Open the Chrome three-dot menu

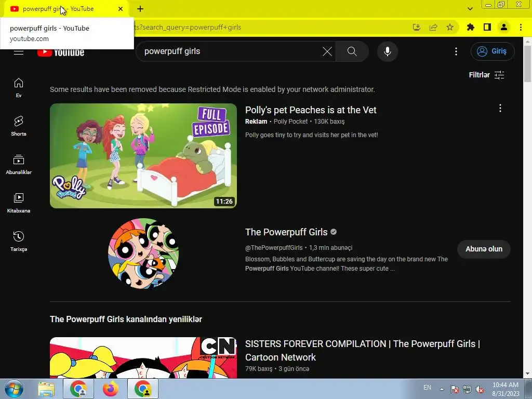521,27
